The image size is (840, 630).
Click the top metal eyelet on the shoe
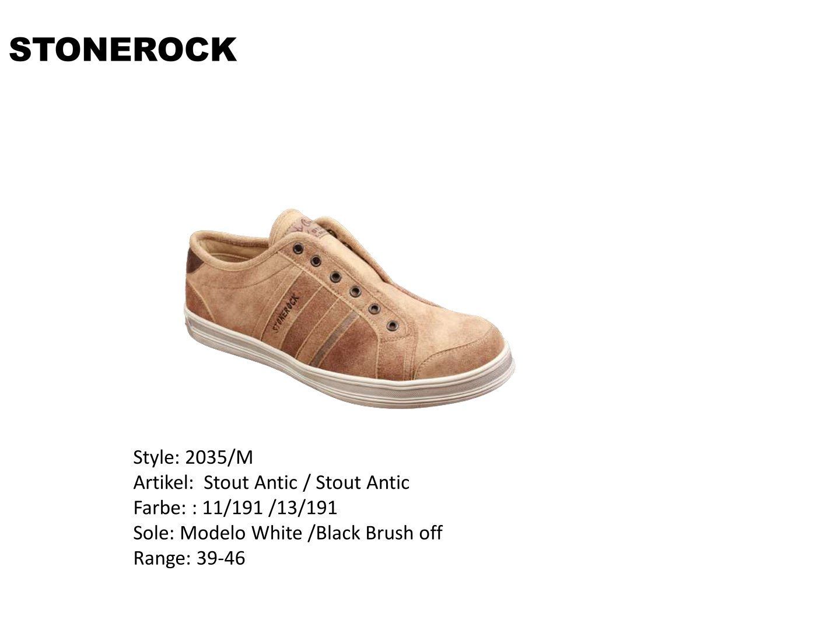click(299, 247)
